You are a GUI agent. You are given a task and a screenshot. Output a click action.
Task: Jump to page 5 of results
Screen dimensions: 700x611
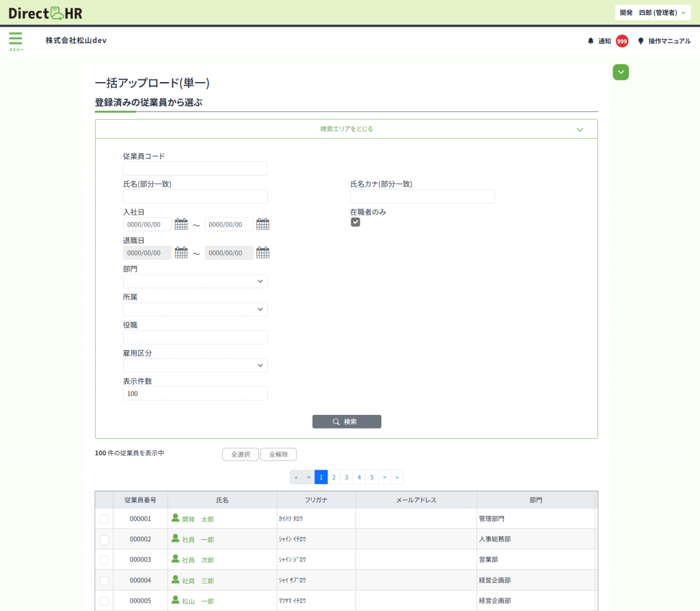click(372, 477)
